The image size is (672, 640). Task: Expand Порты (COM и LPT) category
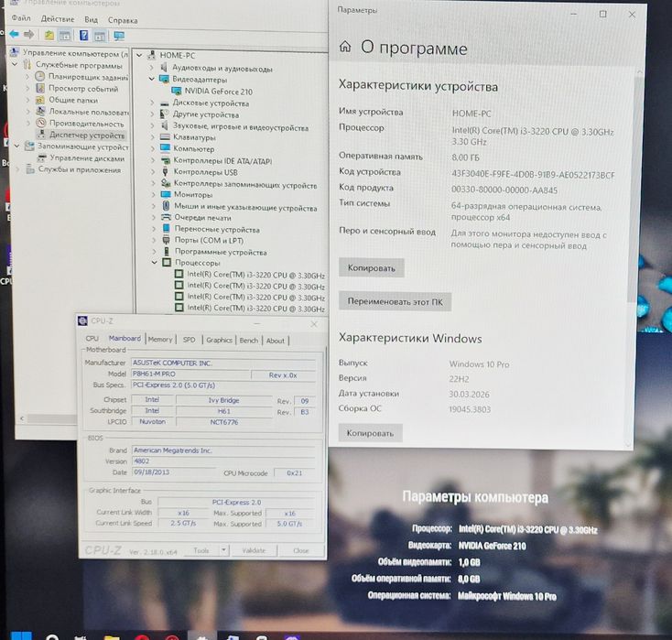[x=154, y=241]
